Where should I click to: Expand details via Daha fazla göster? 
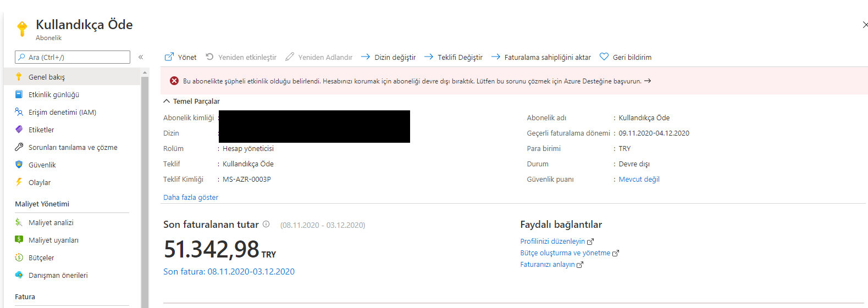[x=191, y=197]
